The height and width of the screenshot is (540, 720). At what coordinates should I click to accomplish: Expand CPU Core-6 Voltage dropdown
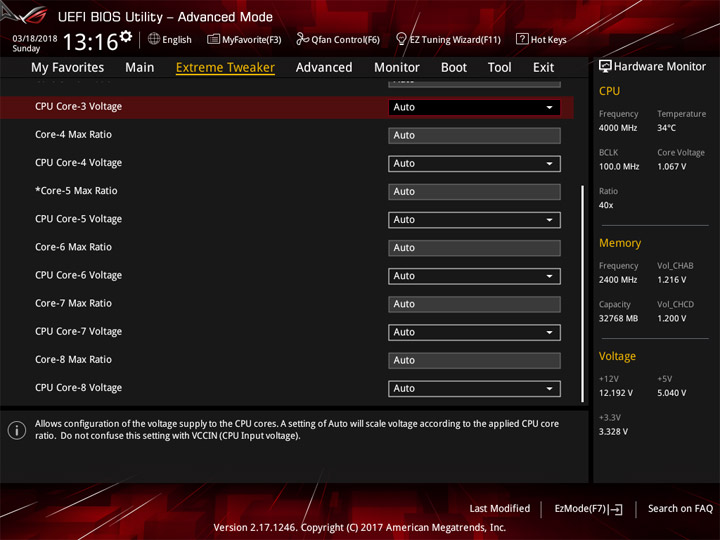(x=474, y=276)
